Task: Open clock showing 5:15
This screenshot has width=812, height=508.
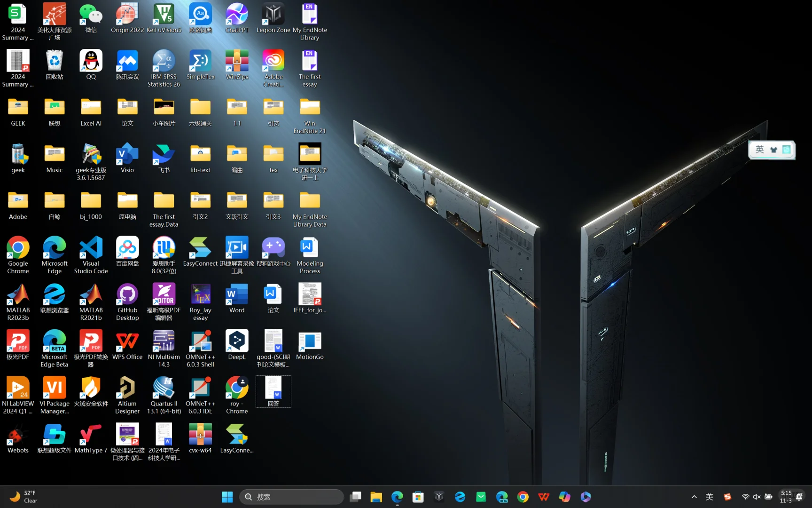Action: [786, 497]
